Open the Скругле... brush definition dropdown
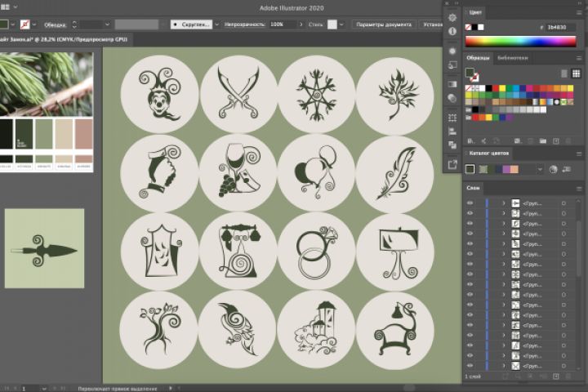Viewport: 588px width, 392px height. 216,24
